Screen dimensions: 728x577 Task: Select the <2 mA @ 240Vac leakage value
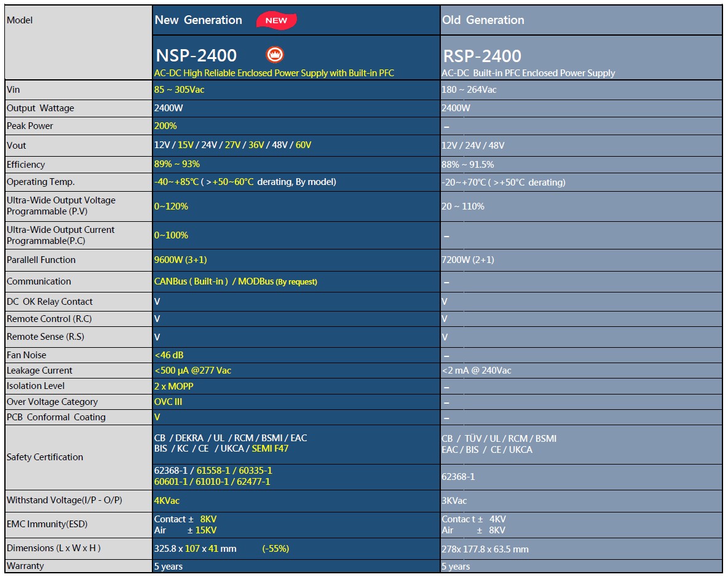click(x=477, y=370)
